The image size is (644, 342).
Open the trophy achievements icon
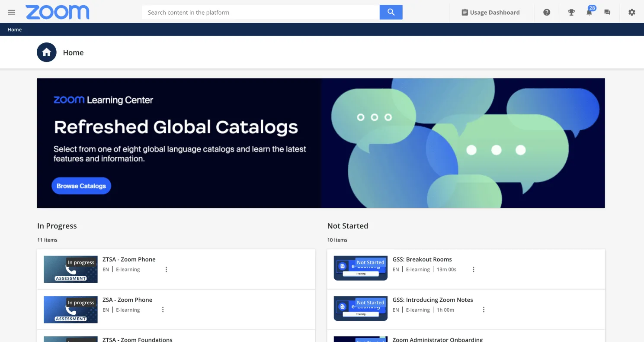(x=571, y=13)
